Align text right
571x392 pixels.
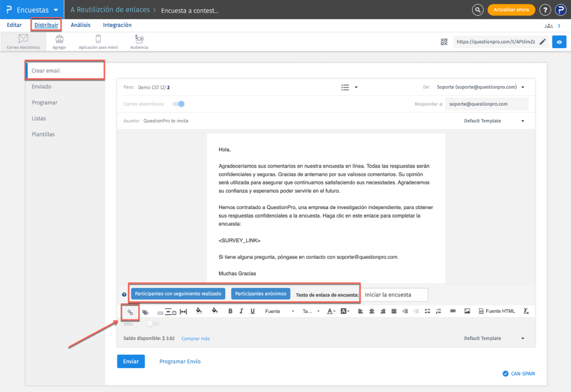tap(383, 311)
